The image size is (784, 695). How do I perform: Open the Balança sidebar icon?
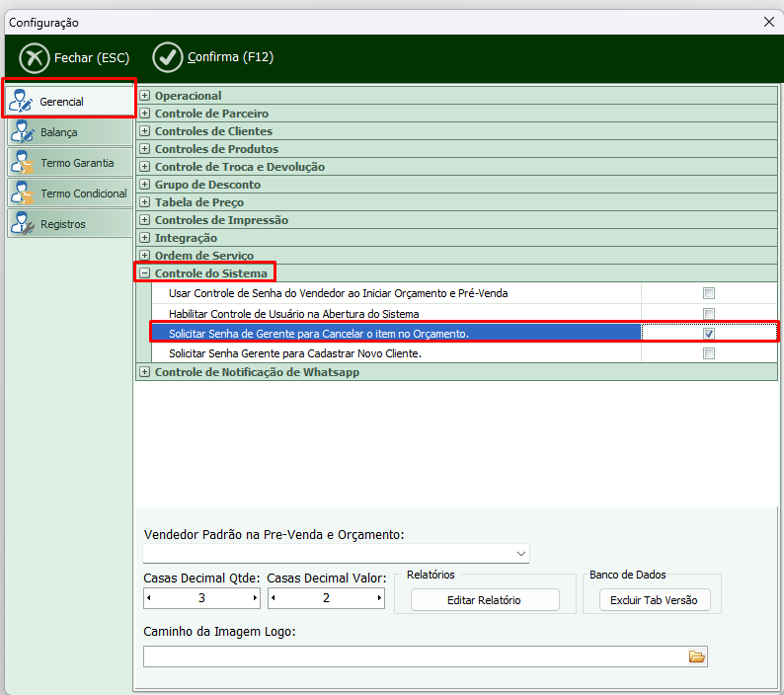pyautogui.click(x=22, y=132)
